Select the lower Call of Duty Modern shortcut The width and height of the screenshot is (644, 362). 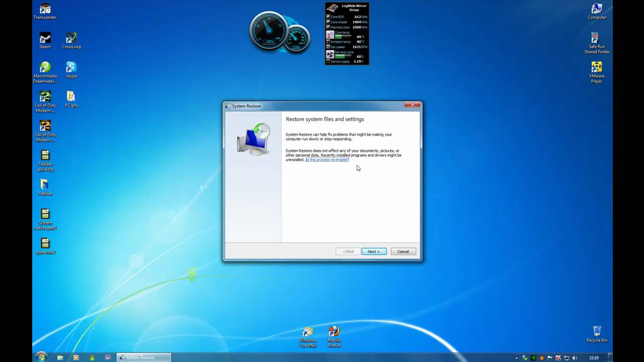pyautogui.click(x=45, y=131)
